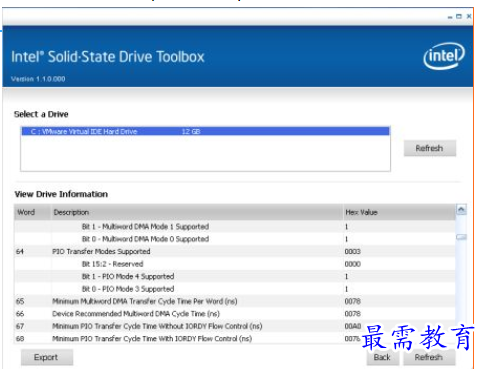Minimize the Toolbox window
The image size is (483, 369).
point(450,16)
